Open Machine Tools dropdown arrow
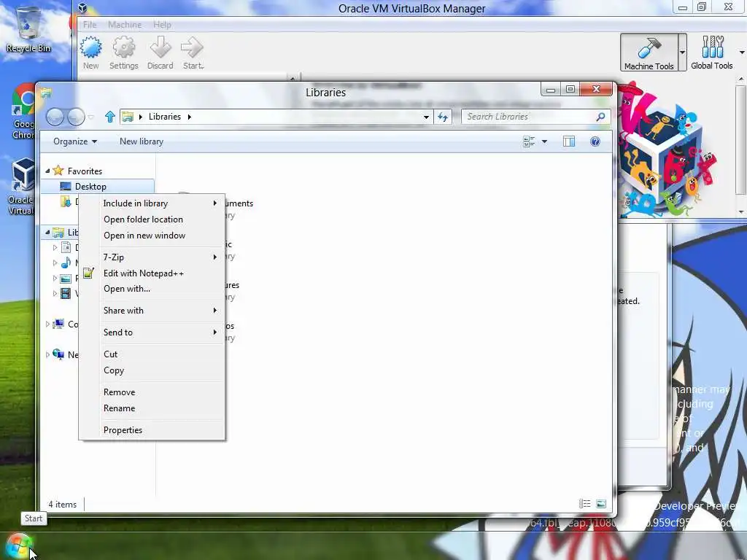747x560 pixels. point(682,52)
